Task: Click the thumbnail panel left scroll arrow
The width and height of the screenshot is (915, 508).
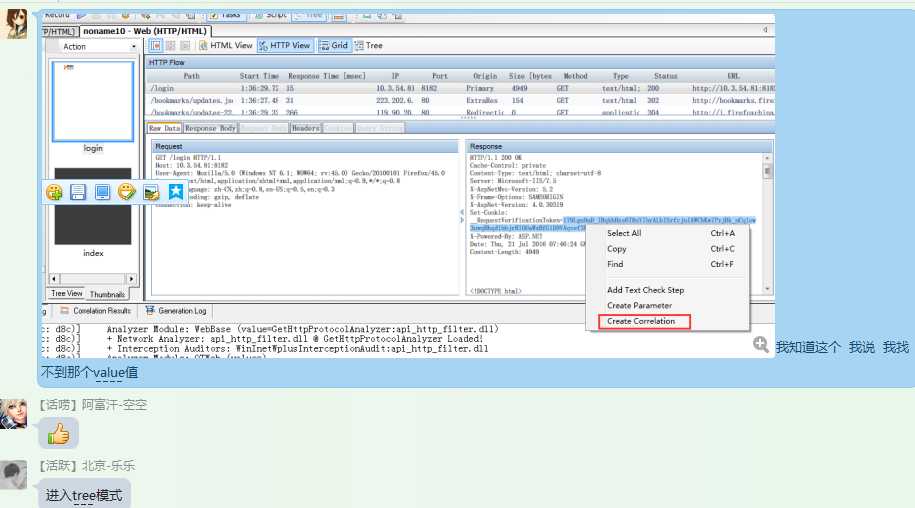Action: coord(54,279)
